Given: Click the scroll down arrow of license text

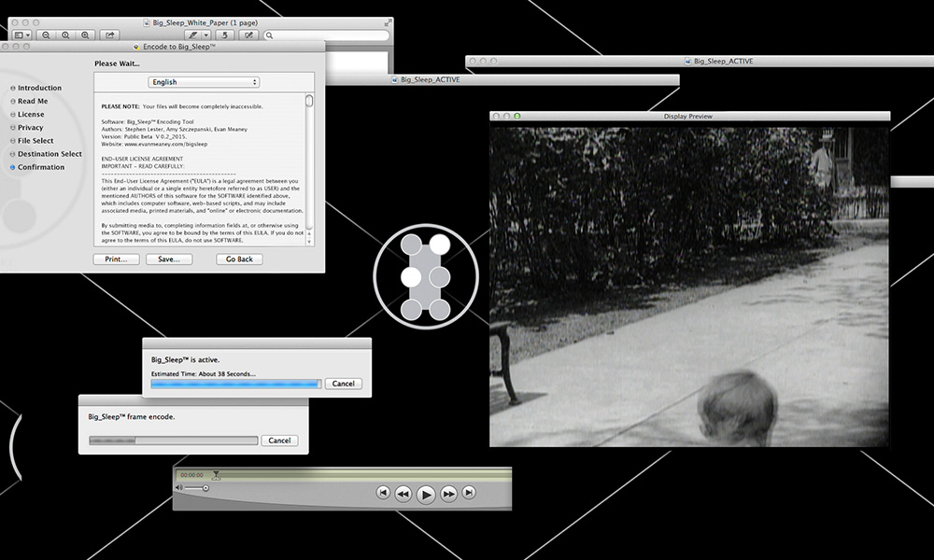Looking at the screenshot, I should pyautogui.click(x=309, y=243).
